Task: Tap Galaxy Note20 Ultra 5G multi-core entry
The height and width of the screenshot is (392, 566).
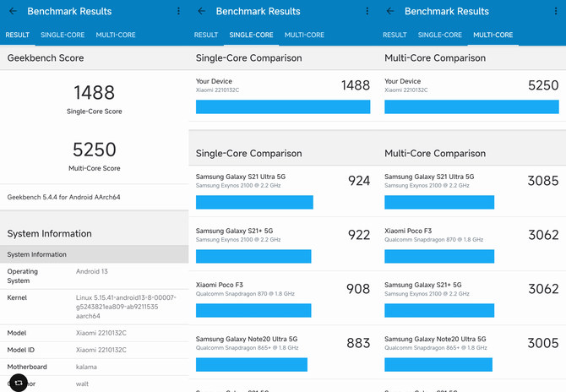Action: (x=471, y=352)
